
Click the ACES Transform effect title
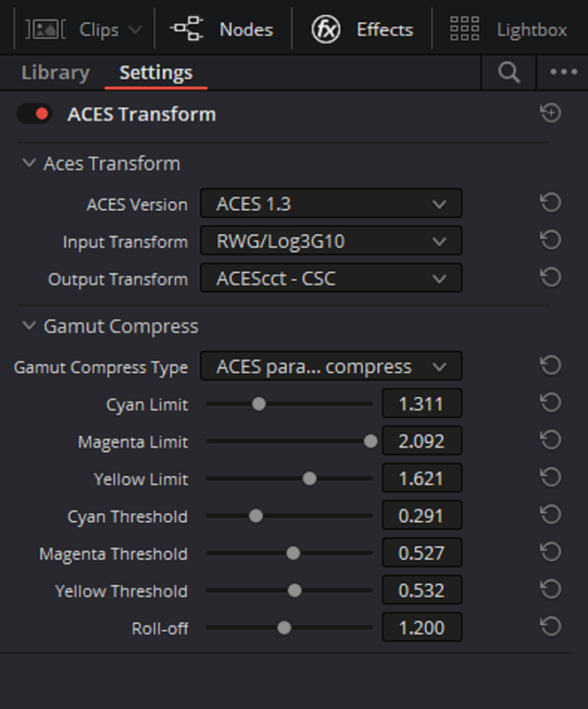click(x=142, y=114)
